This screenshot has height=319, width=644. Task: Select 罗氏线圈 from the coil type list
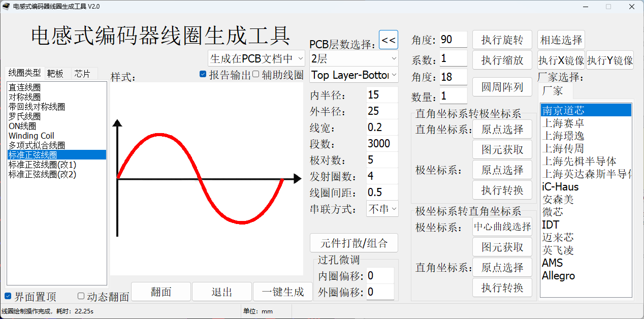(30, 116)
